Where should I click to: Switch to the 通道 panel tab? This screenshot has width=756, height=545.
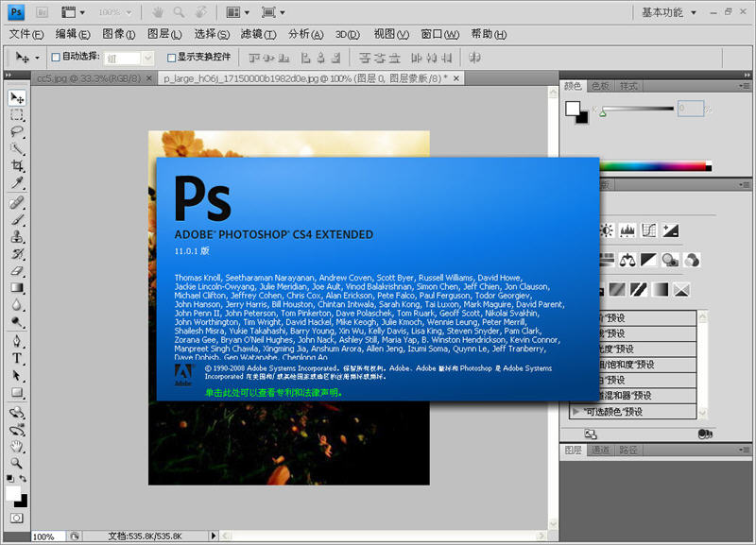[600, 450]
